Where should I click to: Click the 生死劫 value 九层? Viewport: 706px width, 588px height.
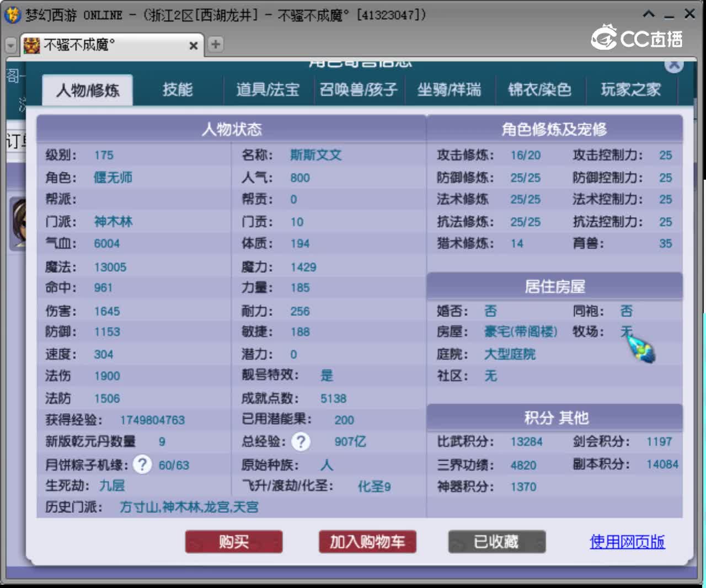(112, 486)
